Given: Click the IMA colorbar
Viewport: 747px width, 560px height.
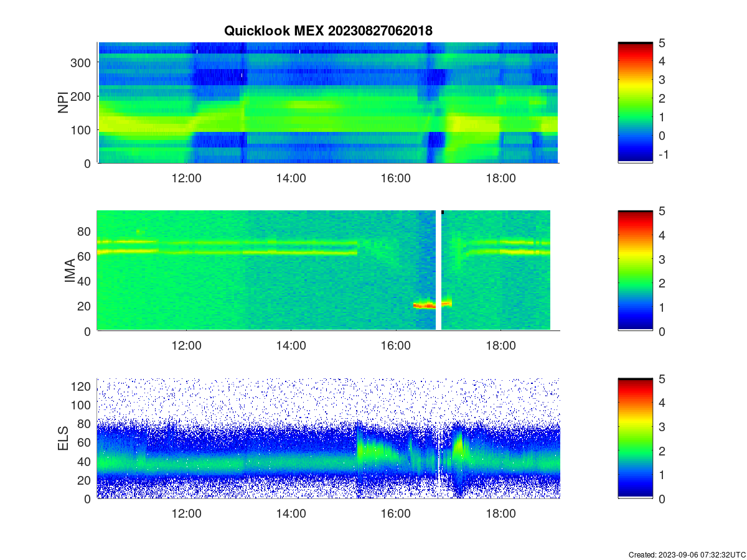Looking at the screenshot, I should pyautogui.click(x=635, y=271).
